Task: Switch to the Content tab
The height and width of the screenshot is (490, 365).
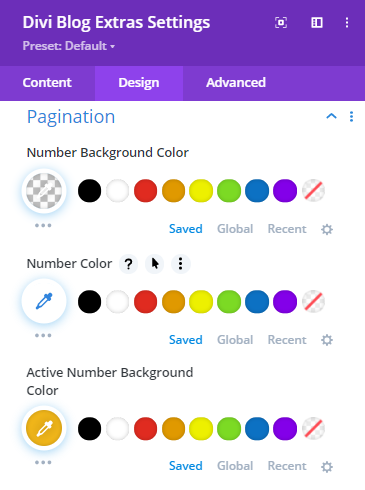Action: [x=47, y=83]
